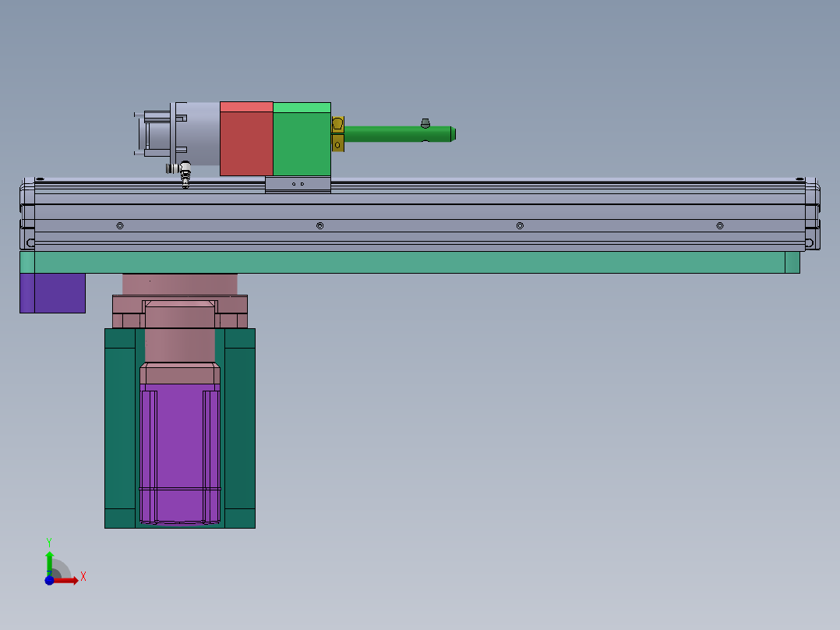The image size is (840, 630).
Task: Click the red X axis arrow of the triad
Action: [67, 580]
